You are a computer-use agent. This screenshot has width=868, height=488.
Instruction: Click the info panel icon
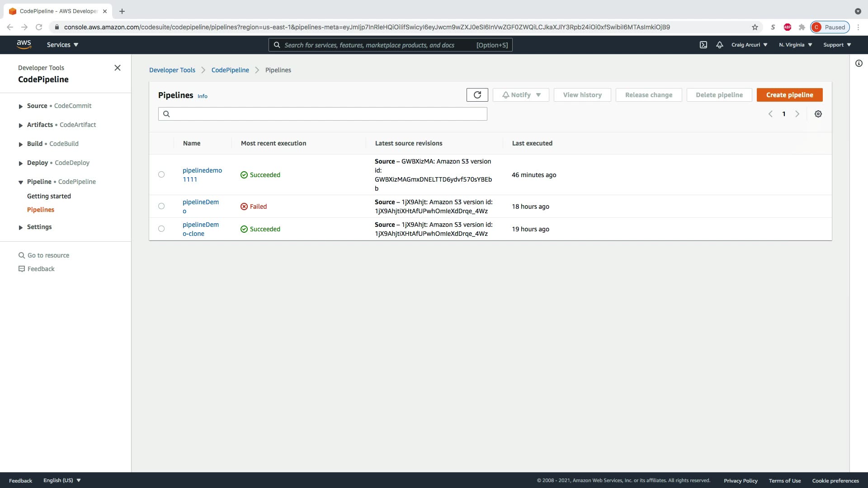[x=859, y=63]
